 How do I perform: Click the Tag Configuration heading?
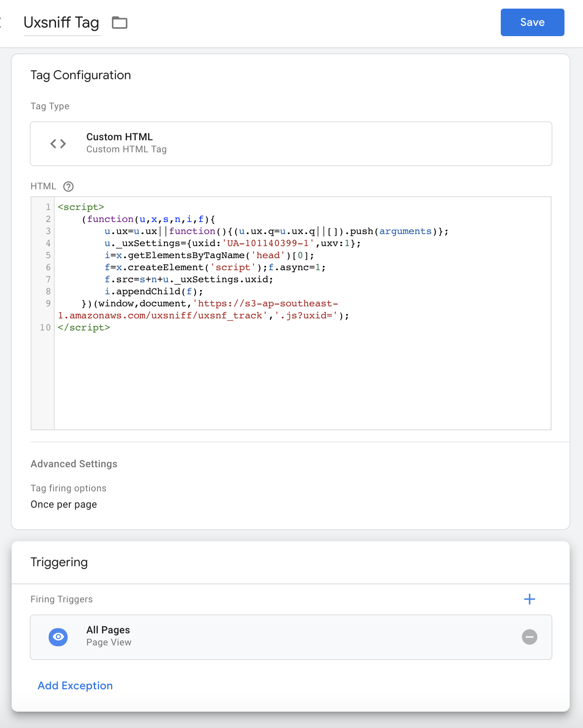tap(81, 75)
